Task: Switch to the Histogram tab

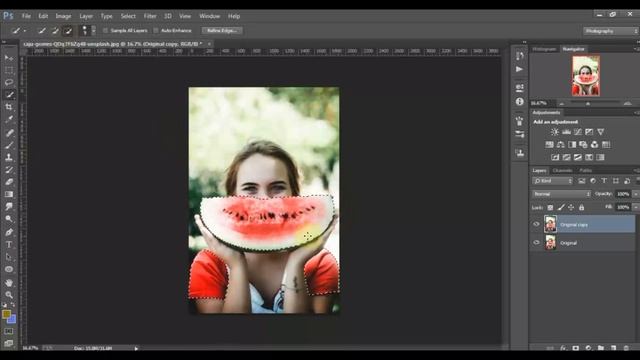Action: point(544,49)
